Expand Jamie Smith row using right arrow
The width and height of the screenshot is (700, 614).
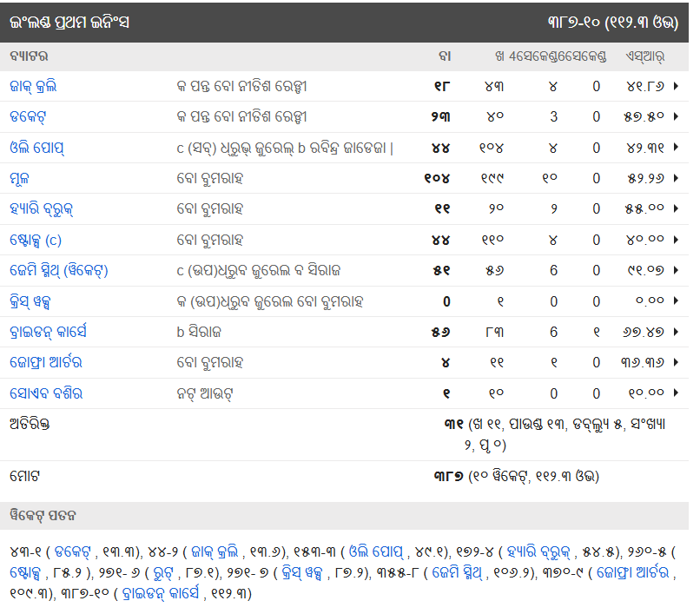677,270
